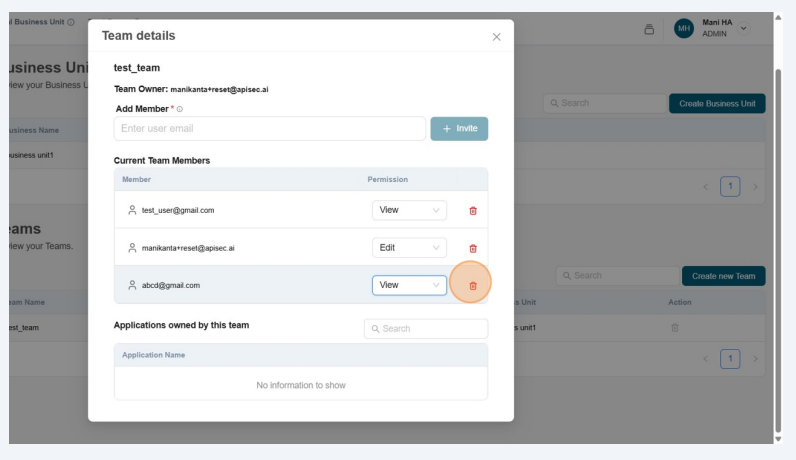Screen dimensions: 796x460
Task: Click the applications Search box
Action: pos(426,328)
